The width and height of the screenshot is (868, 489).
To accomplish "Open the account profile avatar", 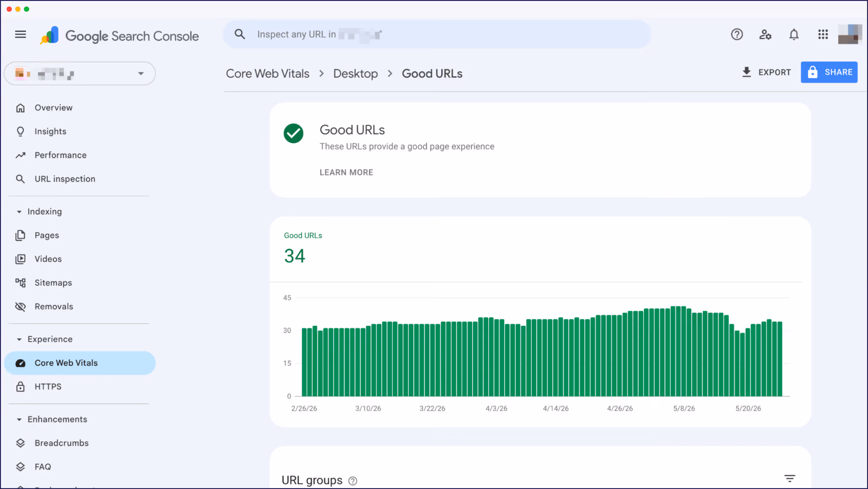I will pos(850,34).
